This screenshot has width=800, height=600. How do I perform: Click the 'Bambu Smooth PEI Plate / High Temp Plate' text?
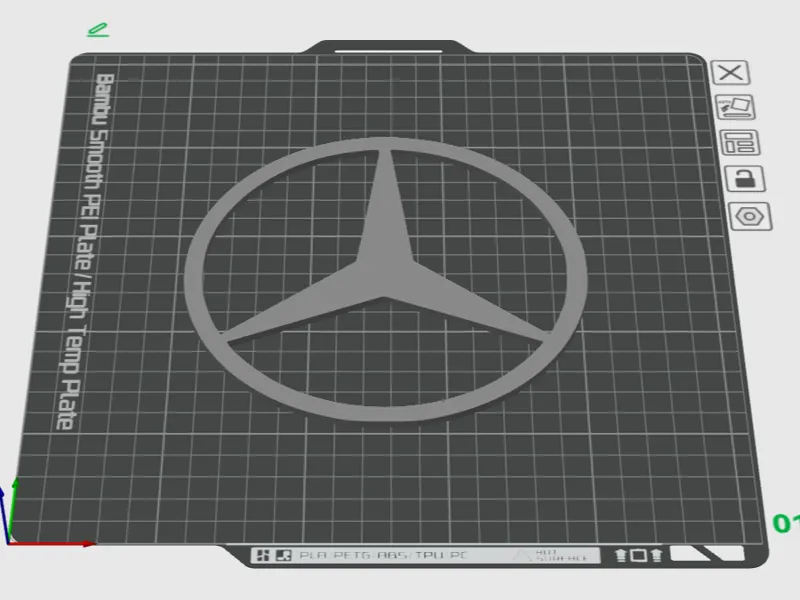point(86,251)
